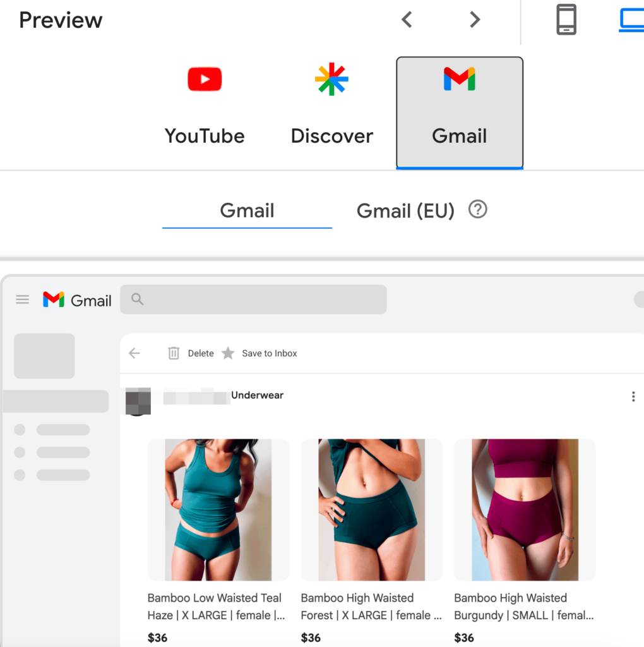This screenshot has height=647, width=644.
Task: Click the Underwear ad headline
Action: click(257, 396)
